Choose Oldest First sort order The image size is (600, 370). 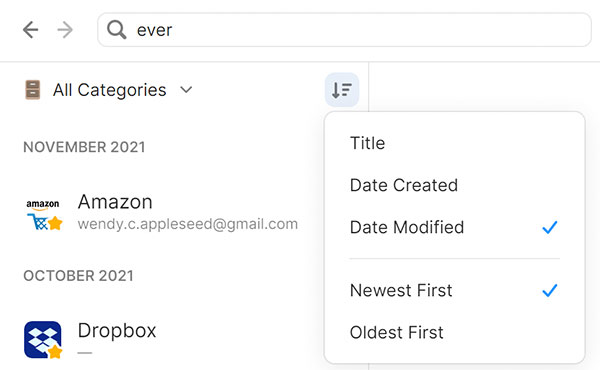(454, 333)
